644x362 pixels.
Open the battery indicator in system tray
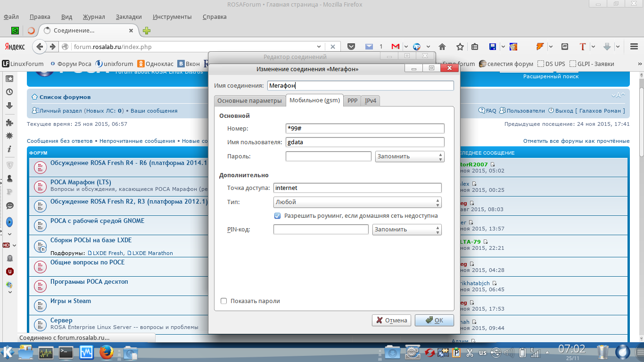[522, 352]
